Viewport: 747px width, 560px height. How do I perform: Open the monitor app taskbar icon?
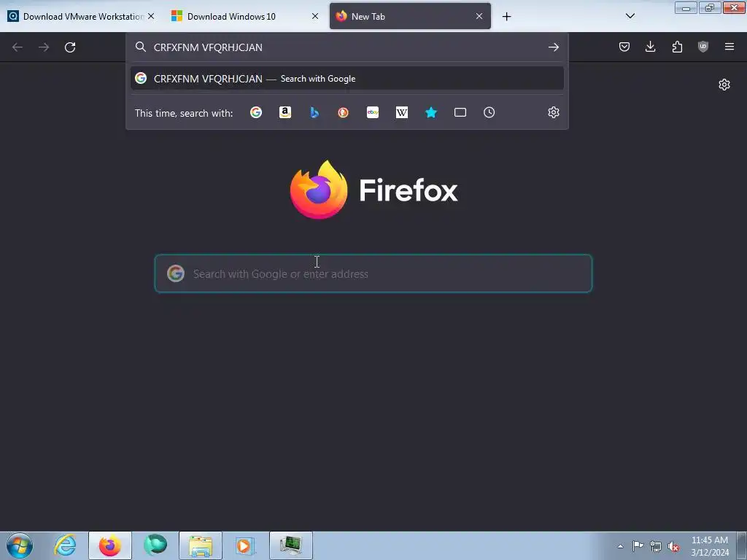click(290, 545)
